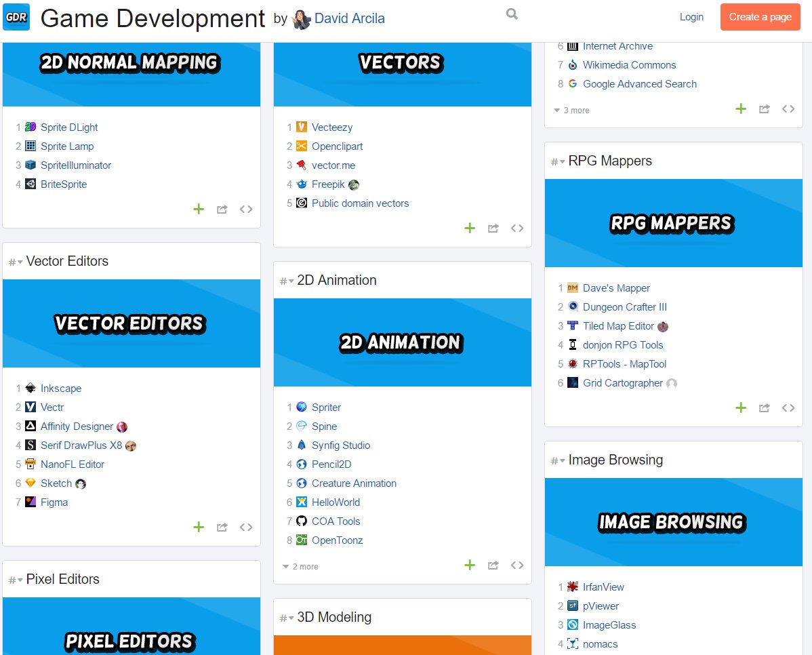
Task: Open the Creature Animation link
Action: (354, 483)
